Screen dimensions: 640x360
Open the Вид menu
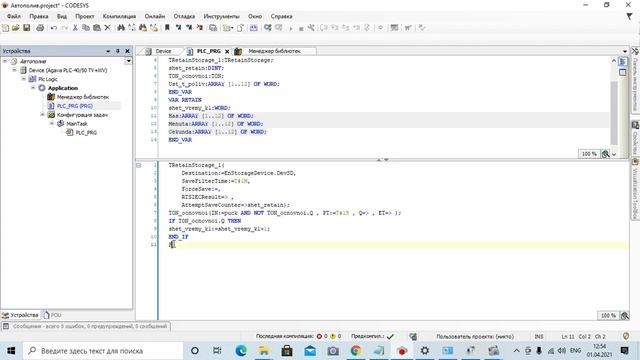tap(62, 16)
